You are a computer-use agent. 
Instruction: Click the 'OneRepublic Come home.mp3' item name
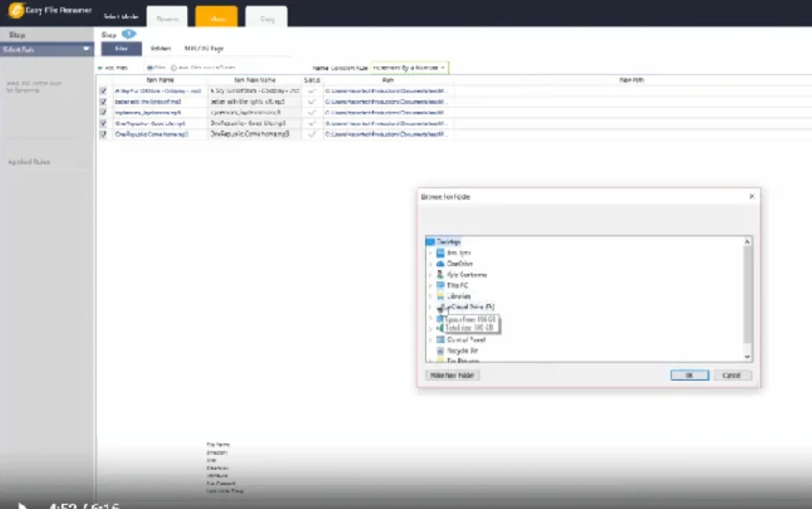click(152, 134)
